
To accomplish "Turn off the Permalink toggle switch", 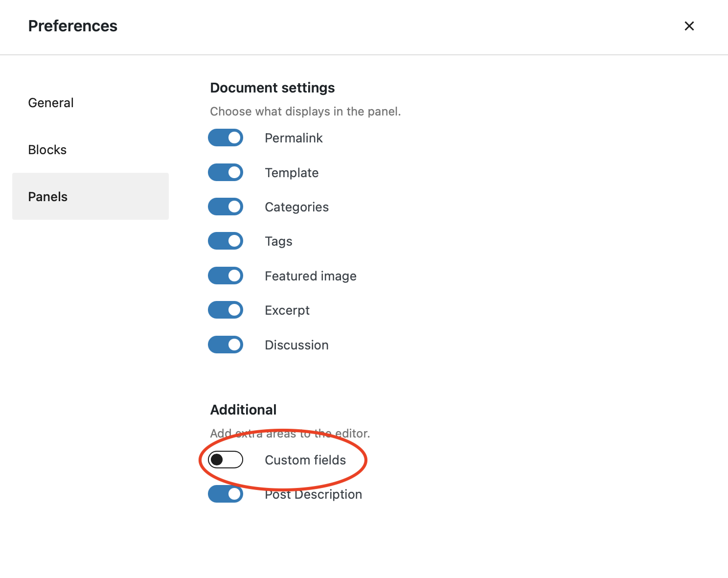I will point(226,138).
